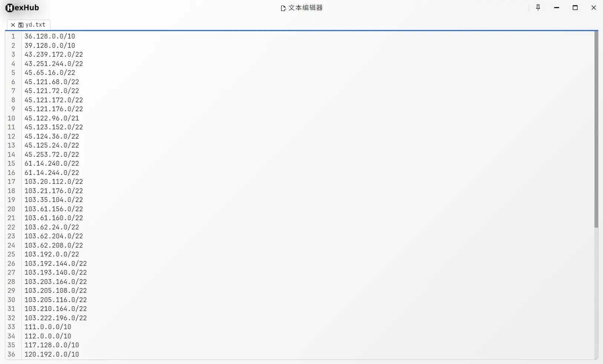The image size is (603, 364).
Task: Maximize the text editor window
Action: [575, 7]
